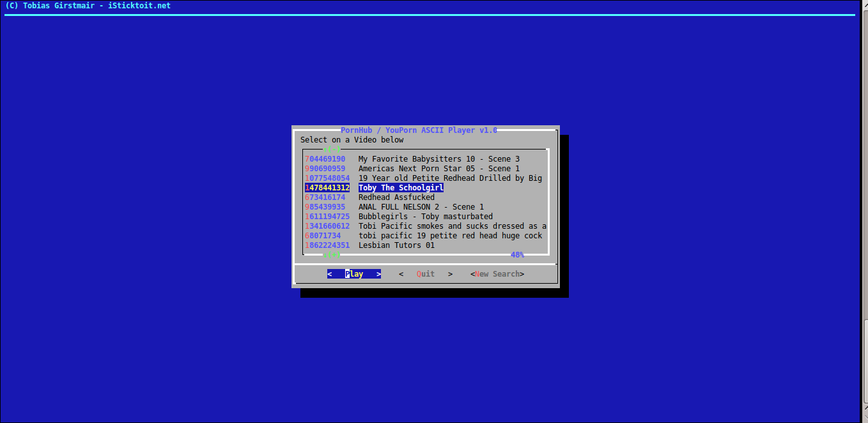Click the green scroll-down indicator below list
868x423 pixels.
tap(332, 255)
